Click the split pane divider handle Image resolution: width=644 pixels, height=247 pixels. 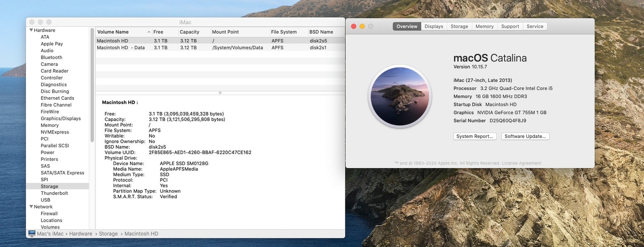pyautogui.click(x=220, y=93)
